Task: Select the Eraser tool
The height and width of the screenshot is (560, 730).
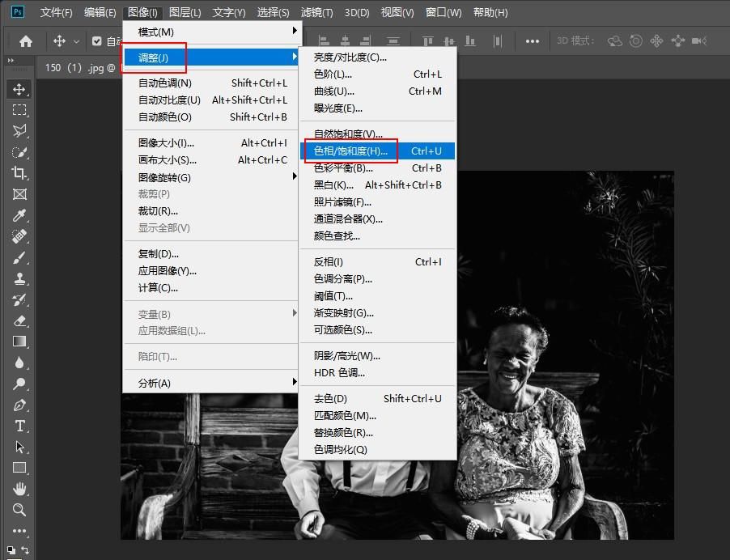Action: tap(19, 320)
